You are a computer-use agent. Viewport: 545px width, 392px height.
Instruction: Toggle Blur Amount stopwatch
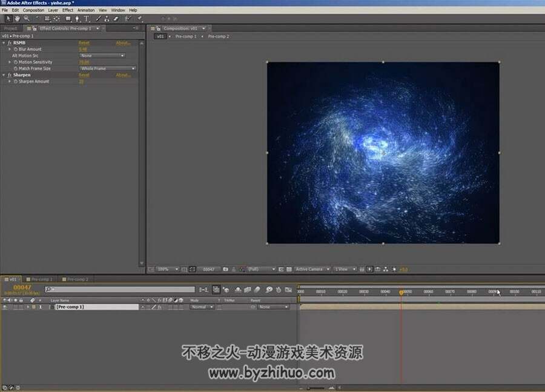pos(16,50)
